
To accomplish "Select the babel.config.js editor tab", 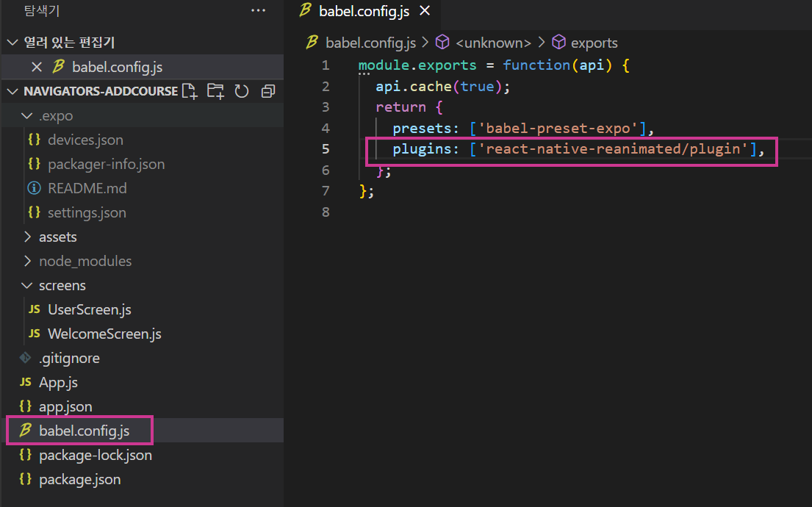I will (x=364, y=11).
